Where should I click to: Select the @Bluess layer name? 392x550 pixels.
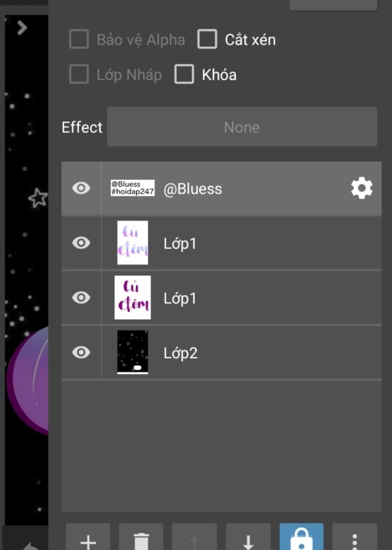tap(193, 189)
